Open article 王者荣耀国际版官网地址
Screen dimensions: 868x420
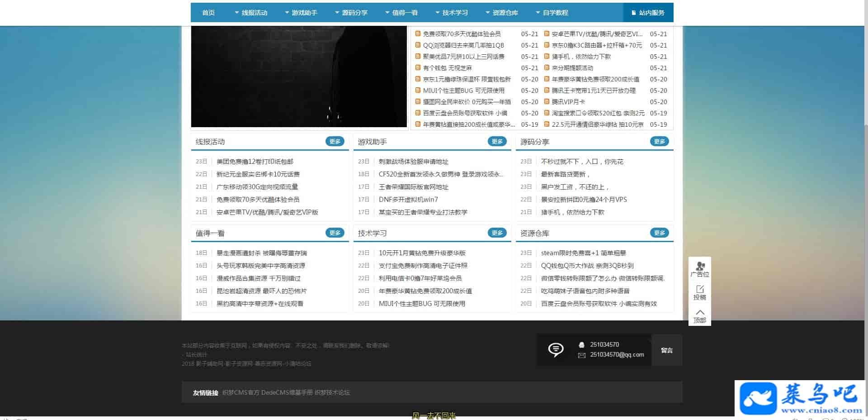[413, 187]
